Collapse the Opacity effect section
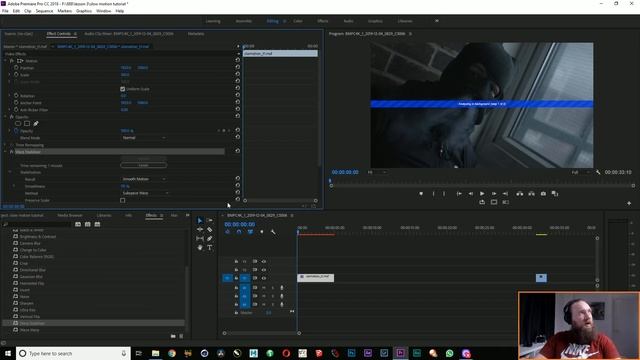Screen dimensions: 640x360 (x=5, y=117)
